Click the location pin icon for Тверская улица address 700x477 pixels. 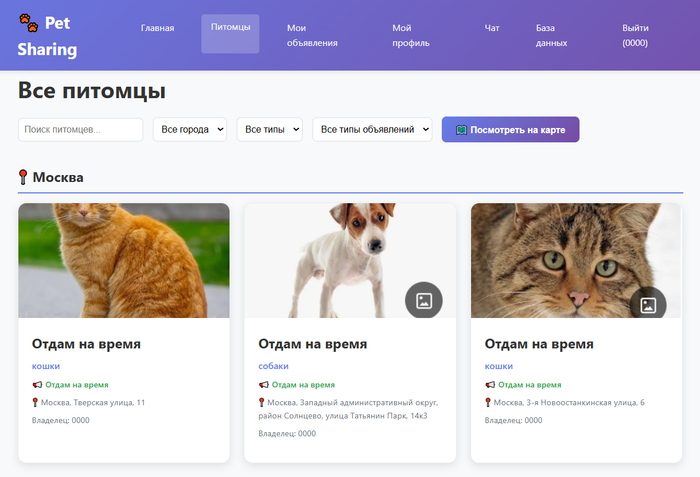pos(36,402)
